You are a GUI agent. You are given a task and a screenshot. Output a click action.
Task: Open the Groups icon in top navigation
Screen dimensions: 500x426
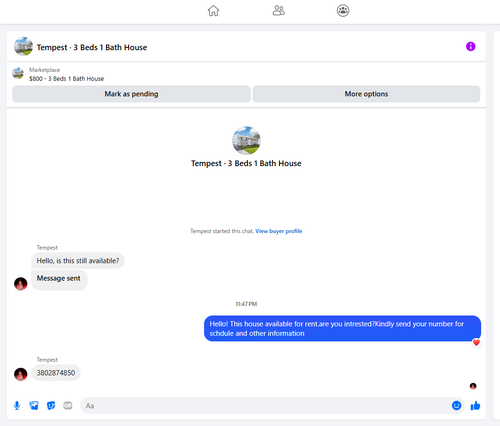pyautogui.click(x=343, y=11)
